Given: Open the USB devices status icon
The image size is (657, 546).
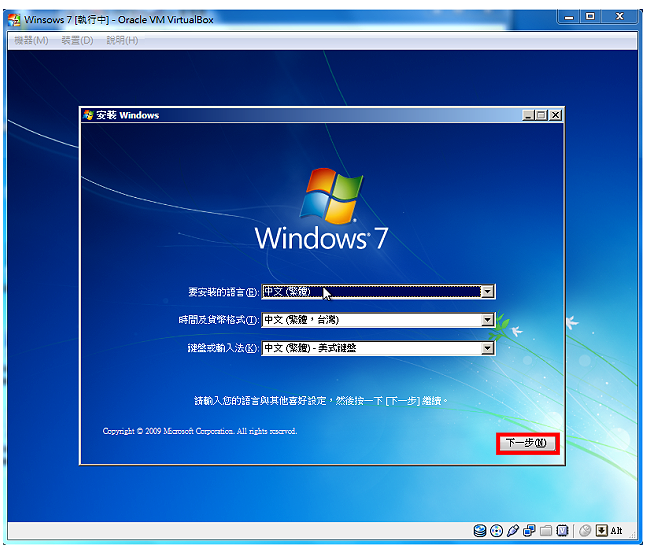Looking at the screenshot, I should pyautogui.click(x=513, y=531).
